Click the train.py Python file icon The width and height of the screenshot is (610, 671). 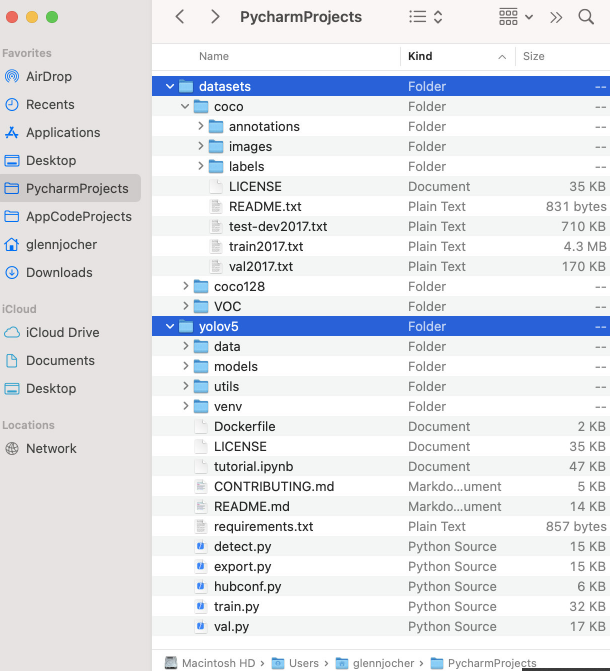pos(200,606)
